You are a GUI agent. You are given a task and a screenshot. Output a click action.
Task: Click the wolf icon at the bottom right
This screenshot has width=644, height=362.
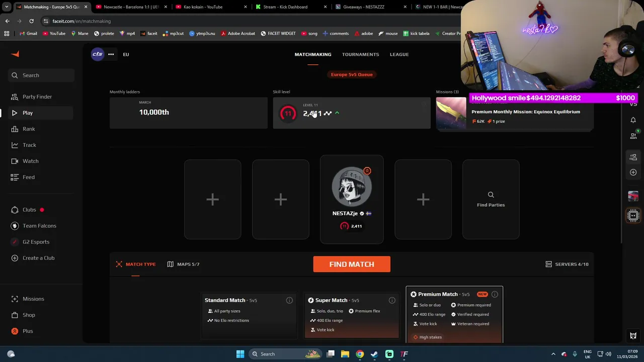pyautogui.click(x=633, y=336)
